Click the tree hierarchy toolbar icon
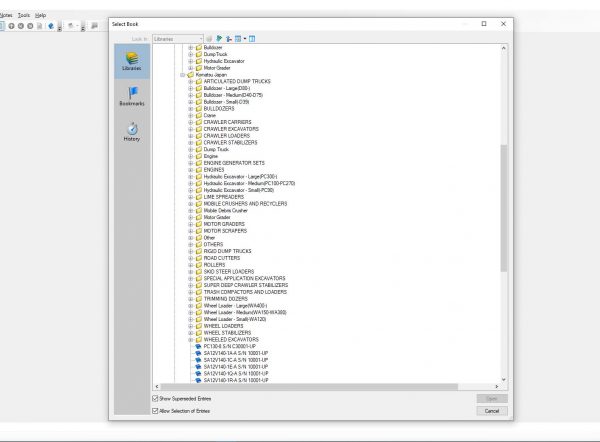600x442 pixels. pyautogui.click(x=229, y=39)
